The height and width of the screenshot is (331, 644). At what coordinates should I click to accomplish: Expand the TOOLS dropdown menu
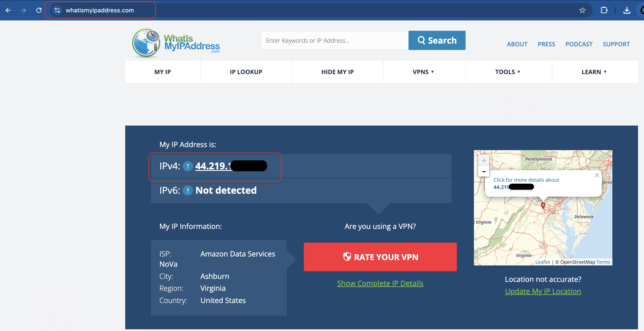click(x=508, y=72)
